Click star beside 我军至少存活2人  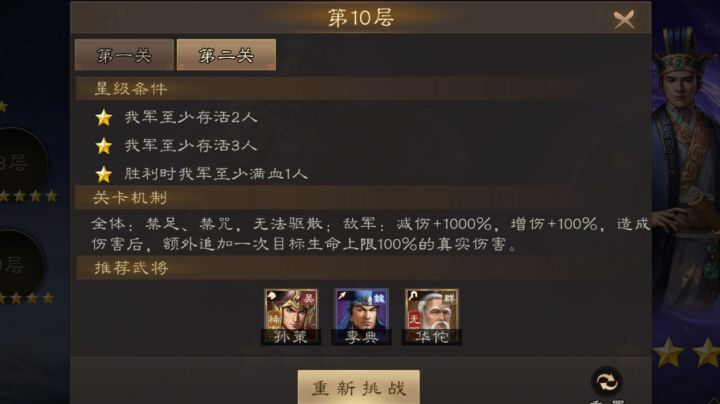104,118
